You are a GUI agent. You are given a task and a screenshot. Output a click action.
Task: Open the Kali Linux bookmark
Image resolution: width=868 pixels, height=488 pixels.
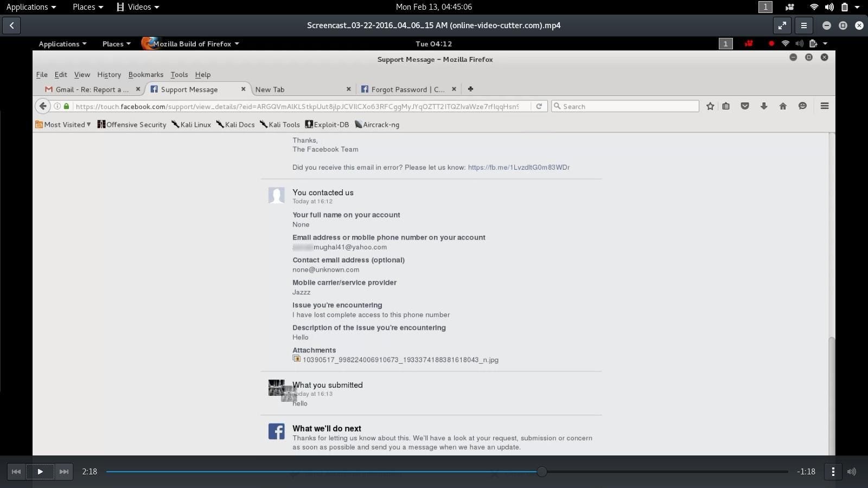[191, 125]
